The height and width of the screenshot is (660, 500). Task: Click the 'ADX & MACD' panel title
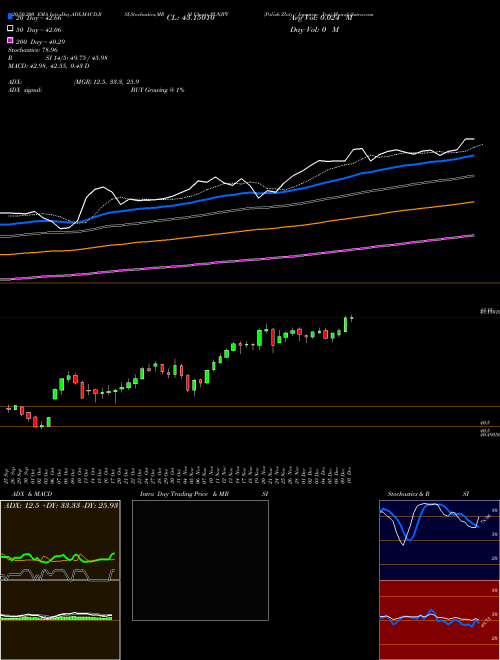(32, 494)
